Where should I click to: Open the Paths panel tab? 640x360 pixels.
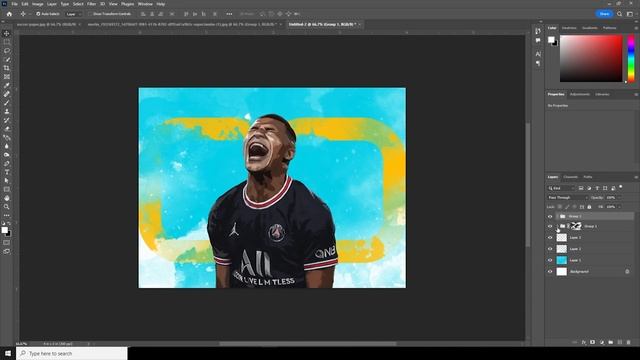[x=588, y=177]
